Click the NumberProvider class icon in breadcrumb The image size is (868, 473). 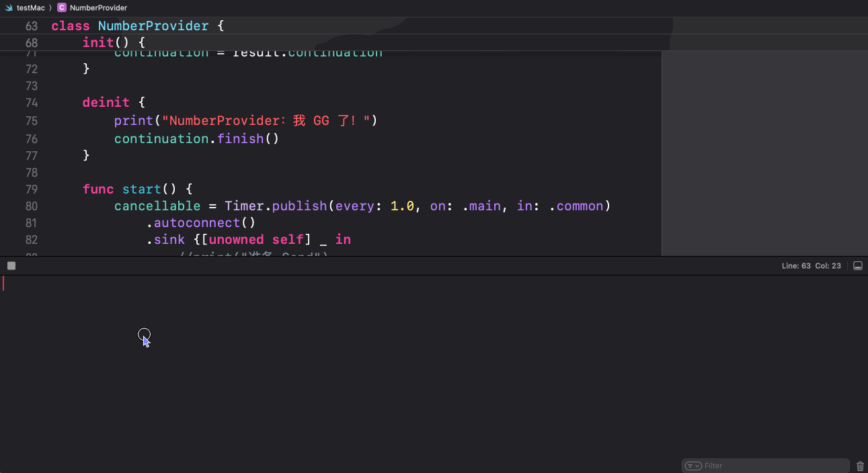[x=62, y=8]
